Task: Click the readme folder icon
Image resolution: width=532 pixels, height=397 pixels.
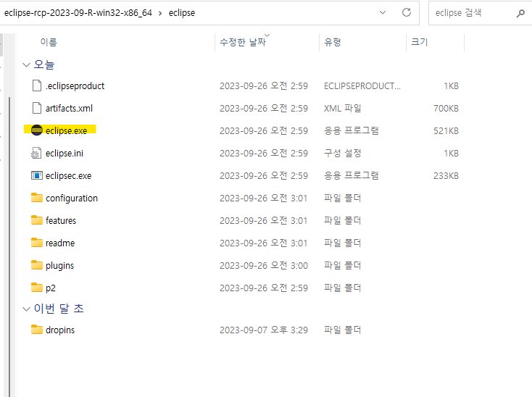Action: [37, 243]
